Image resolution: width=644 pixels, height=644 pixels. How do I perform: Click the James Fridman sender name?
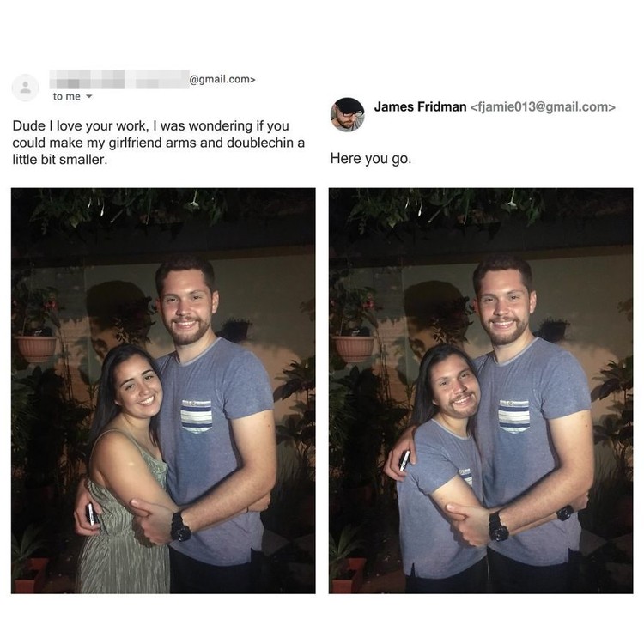pyautogui.click(x=420, y=106)
